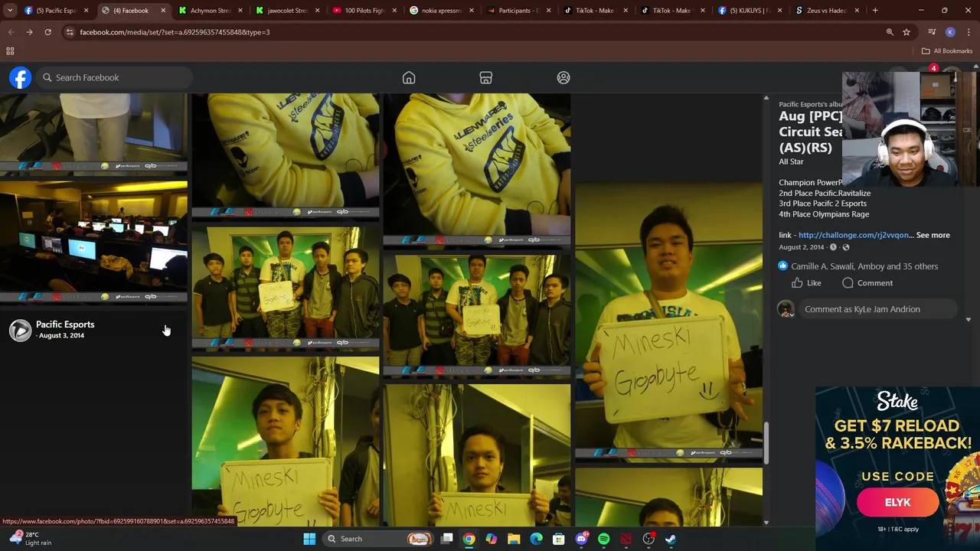Open the Pacific Esports profile avatar

pos(20,330)
